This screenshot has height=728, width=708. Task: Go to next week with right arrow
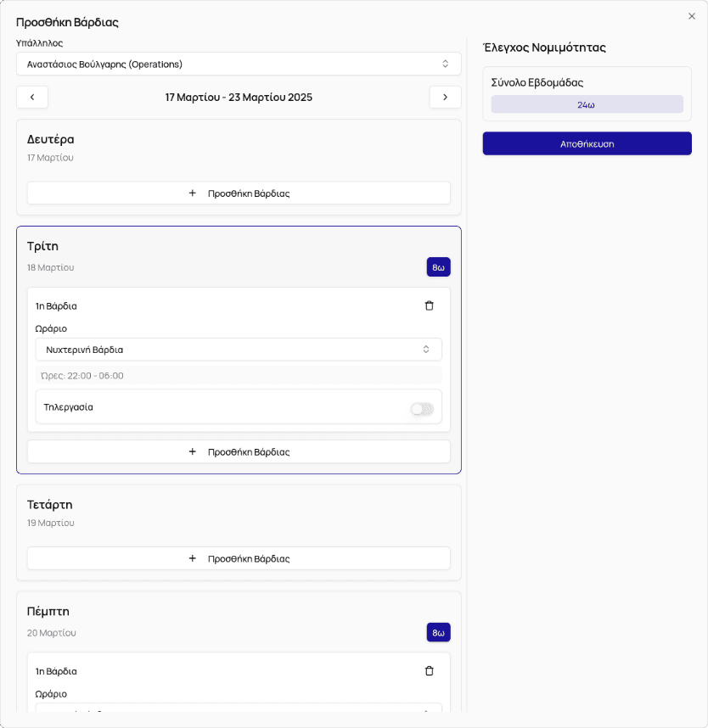[445, 98]
